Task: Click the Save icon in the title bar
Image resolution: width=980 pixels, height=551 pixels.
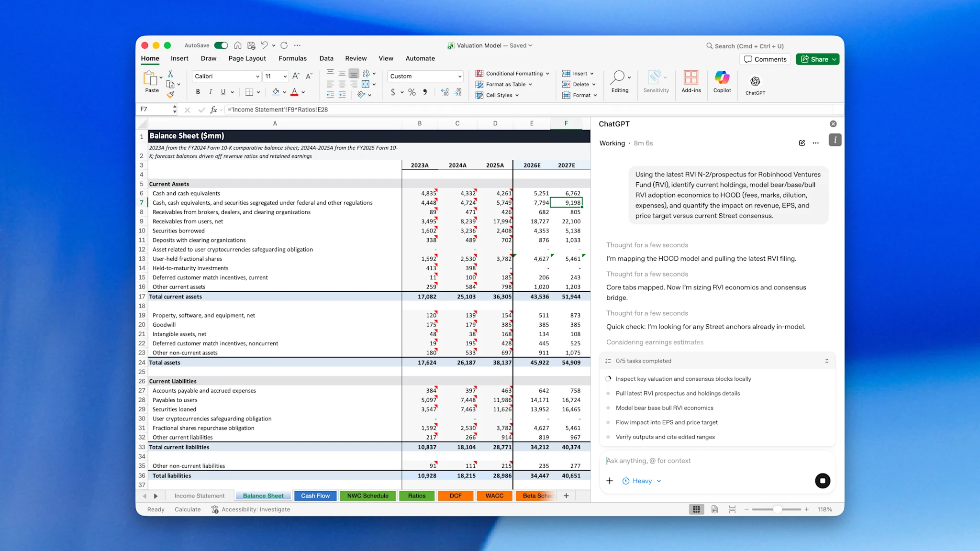Action: click(x=251, y=45)
